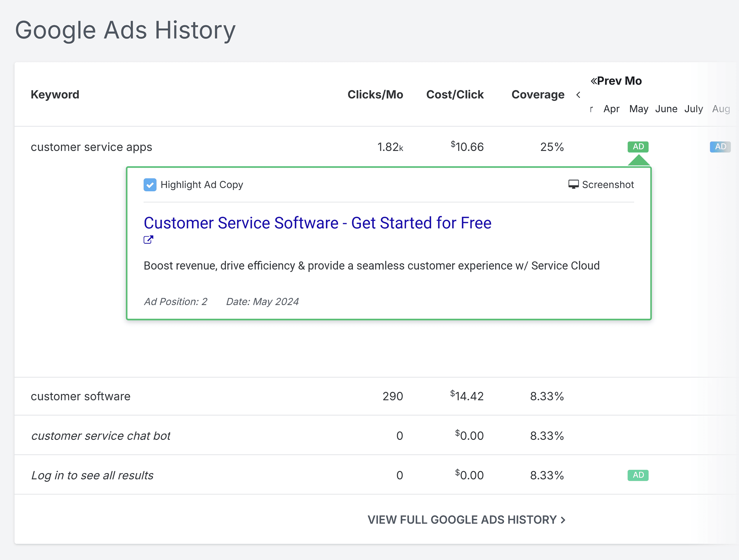Open the ad's external link icon
Image resolution: width=739 pixels, height=560 pixels.
148,239
